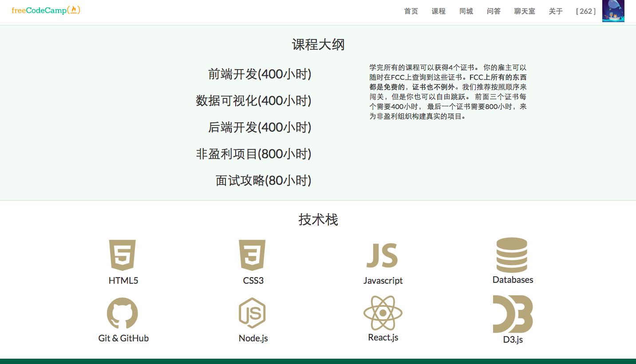Click the GitHub octocat icon
Viewport: 636px width, 364px height.
tap(122, 313)
